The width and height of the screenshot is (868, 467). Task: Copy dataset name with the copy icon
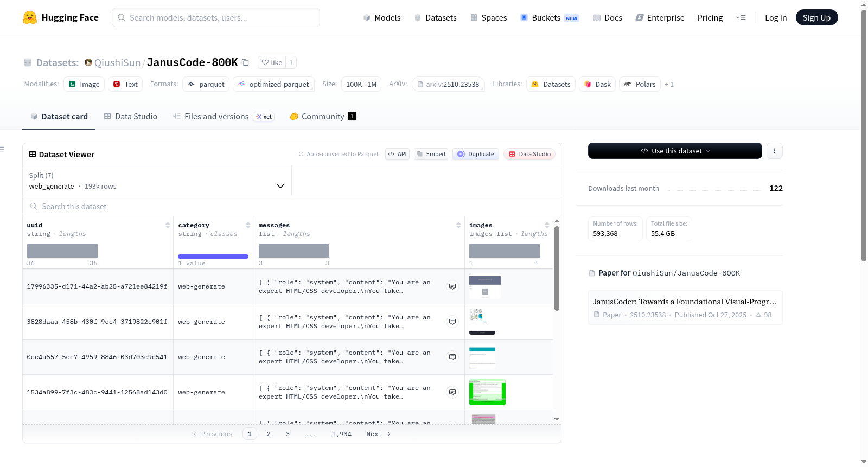245,62
